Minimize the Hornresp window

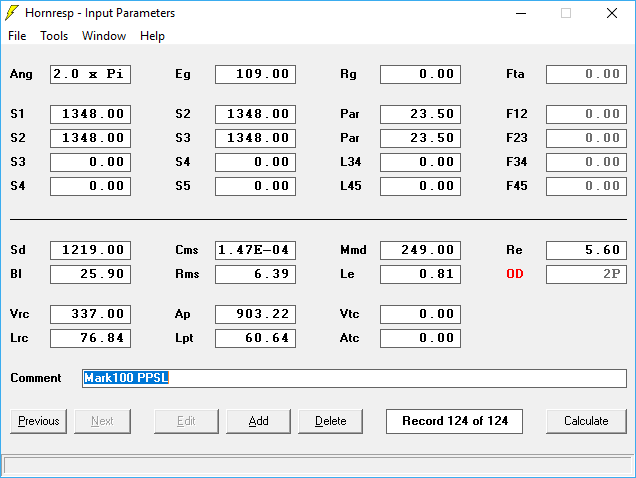521,13
